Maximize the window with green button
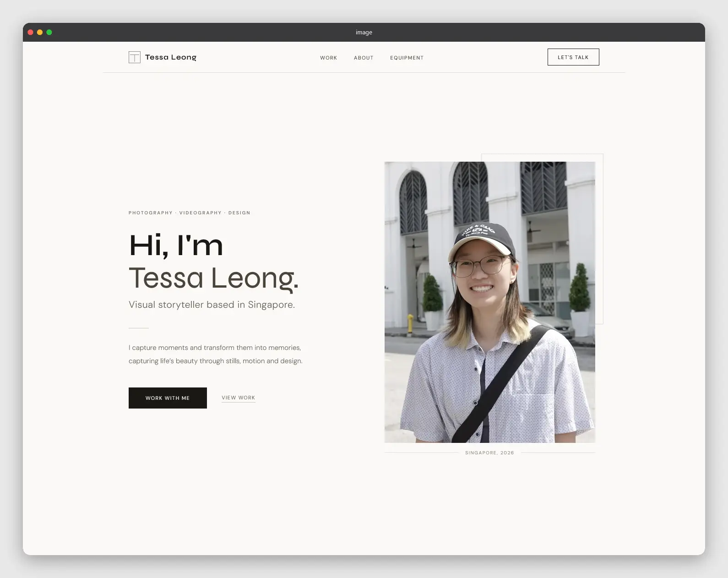Image resolution: width=728 pixels, height=578 pixels. coord(49,32)
